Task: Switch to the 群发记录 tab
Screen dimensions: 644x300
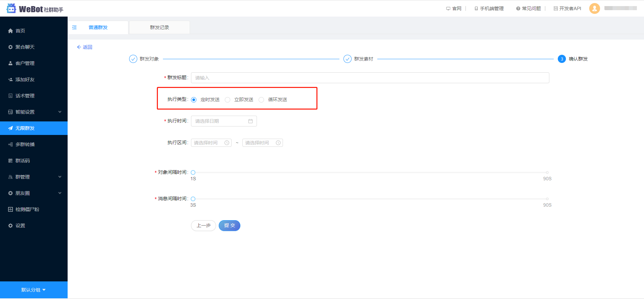Action: pos(160,27)
